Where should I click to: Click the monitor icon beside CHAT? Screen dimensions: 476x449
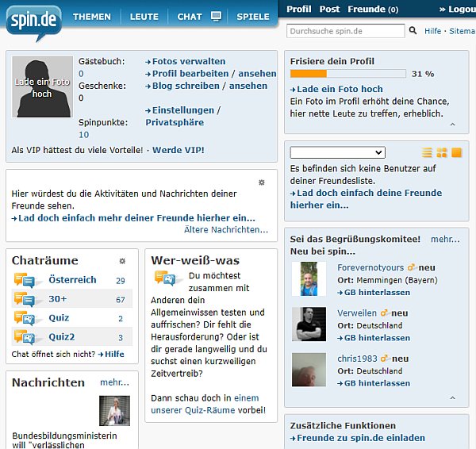pyautogui.click(x=216, y=16)
